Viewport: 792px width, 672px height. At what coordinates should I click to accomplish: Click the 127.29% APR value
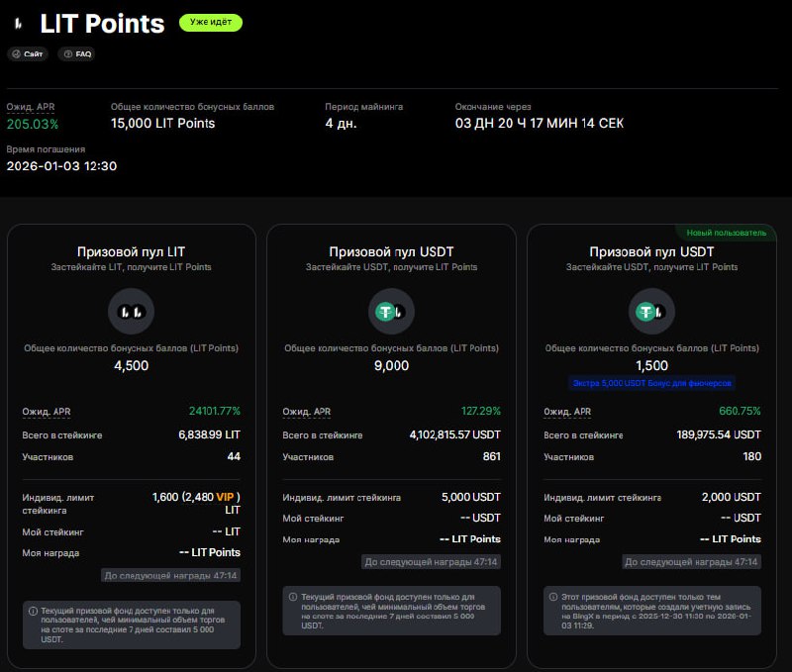480,411
